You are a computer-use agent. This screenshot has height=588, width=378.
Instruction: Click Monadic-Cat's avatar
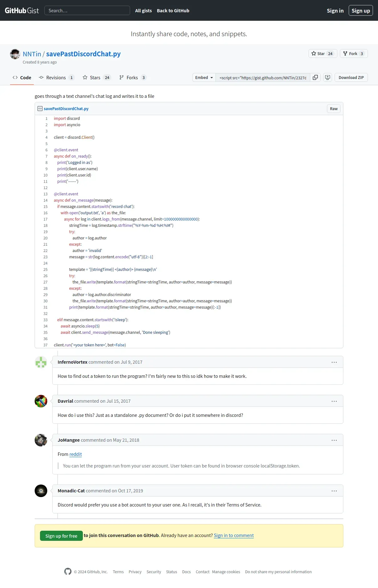coord(41,491)
